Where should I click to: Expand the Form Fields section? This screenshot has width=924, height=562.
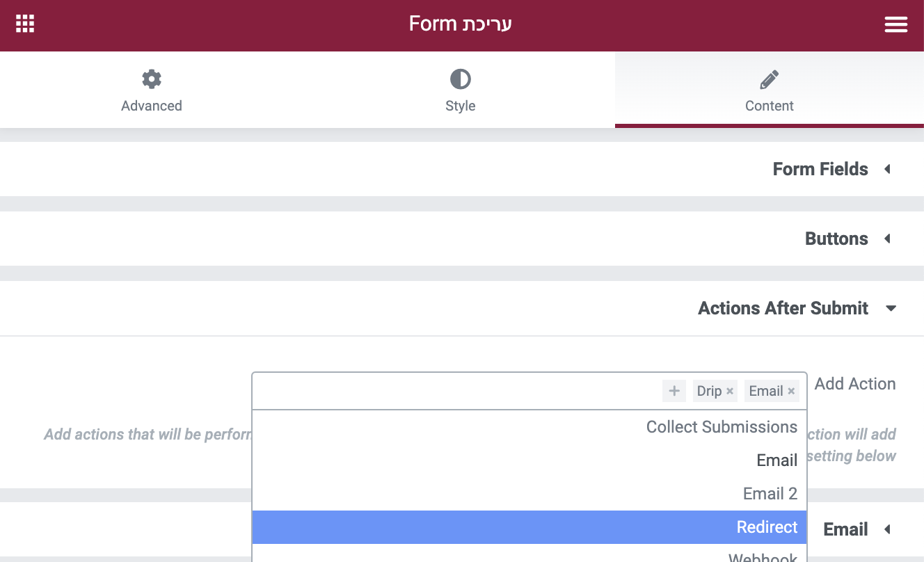pos(462,169)
